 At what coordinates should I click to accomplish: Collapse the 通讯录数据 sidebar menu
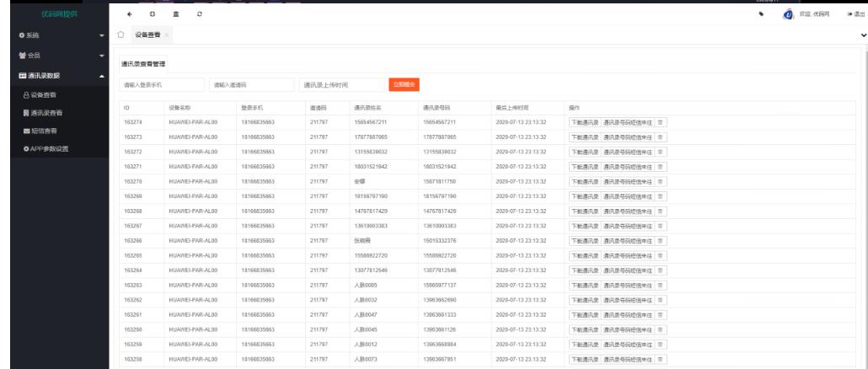click(54, 76)
